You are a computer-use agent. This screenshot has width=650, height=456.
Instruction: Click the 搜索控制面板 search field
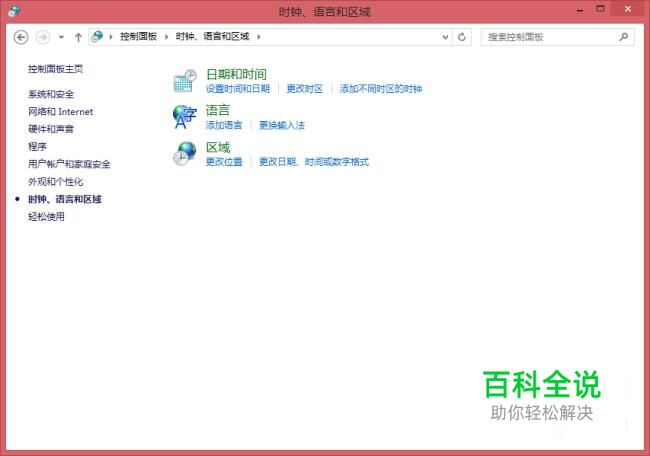tap(558, 37)
